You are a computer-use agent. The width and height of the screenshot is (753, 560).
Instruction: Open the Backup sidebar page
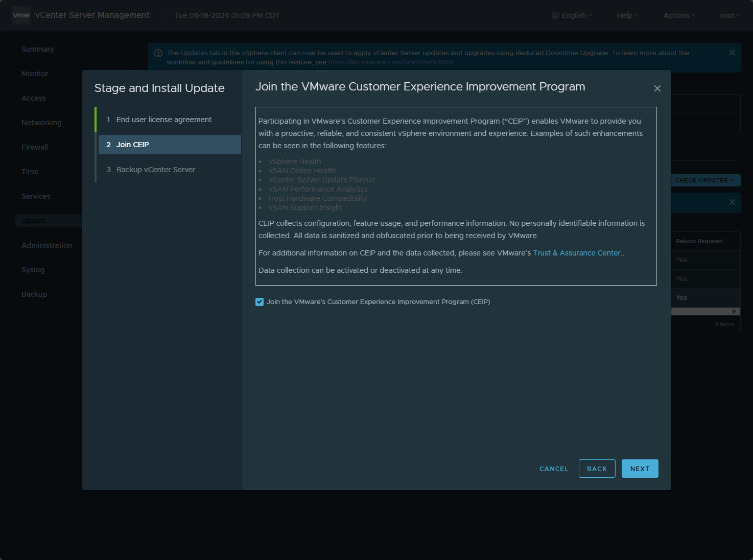click(34, 294)
